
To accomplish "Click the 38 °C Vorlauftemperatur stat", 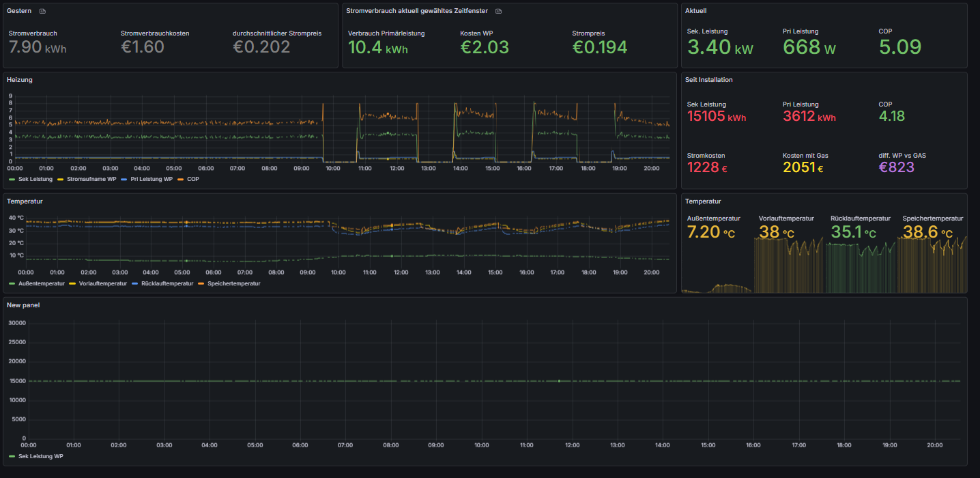I will [x=777, y=232].
